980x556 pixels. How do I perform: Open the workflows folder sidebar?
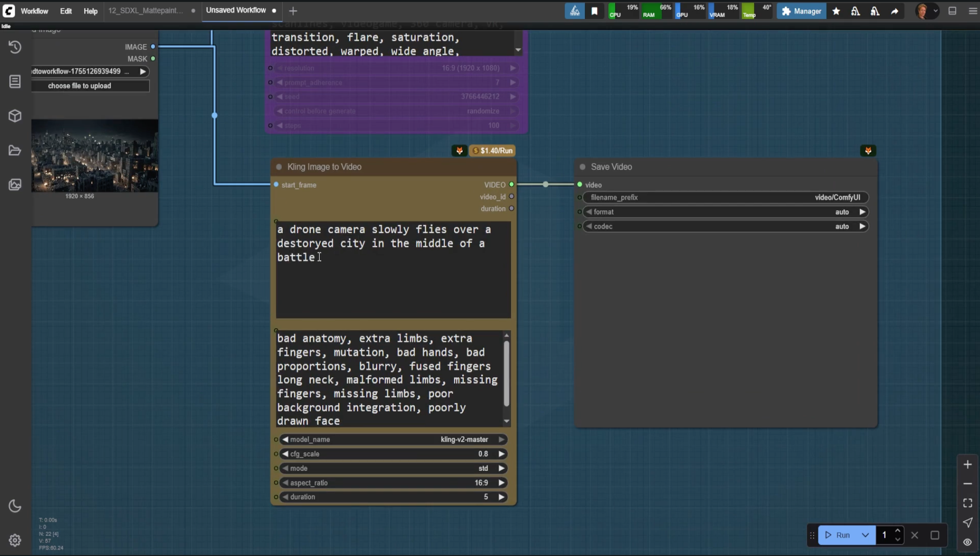pyautogui.click(x=15, y=150)
